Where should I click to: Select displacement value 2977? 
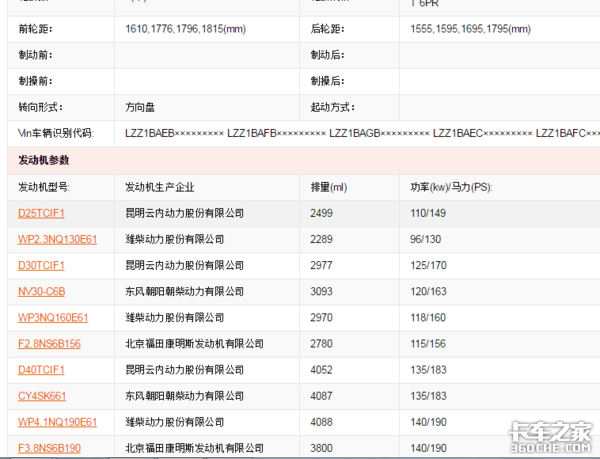(321, 265)
